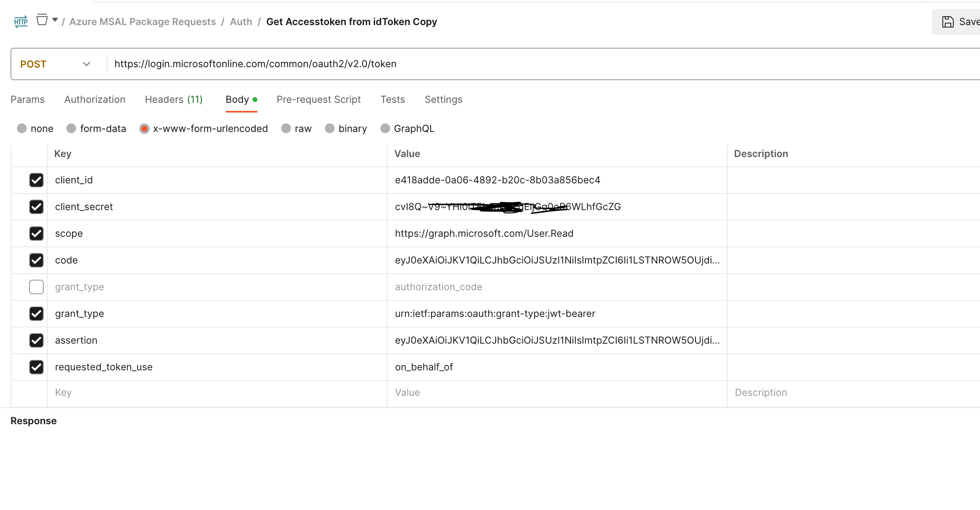Image resolution: width=980 pixels, height=510 pixels.
Task: Disable the requested_token_use parameter
Action: (36, 367)
